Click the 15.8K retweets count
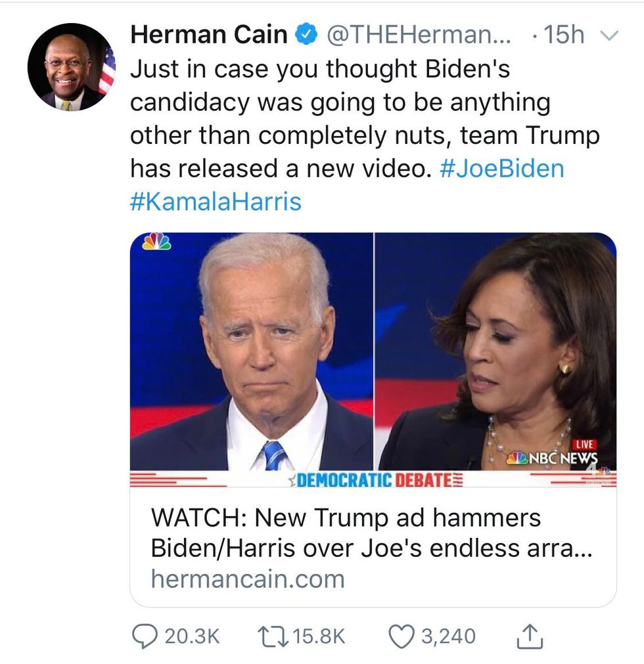644x664 pixels. tap(319, 636)
